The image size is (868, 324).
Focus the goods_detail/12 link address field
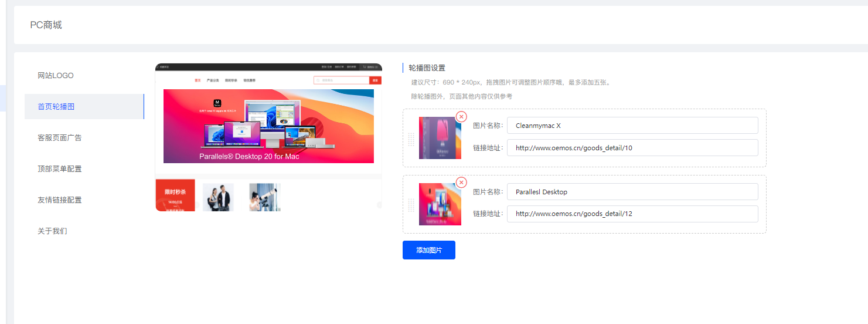pos(632,214)
